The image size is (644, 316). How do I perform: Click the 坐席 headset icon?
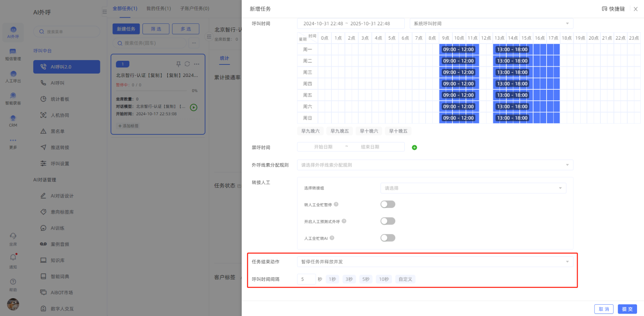click(x=13, y=236)
